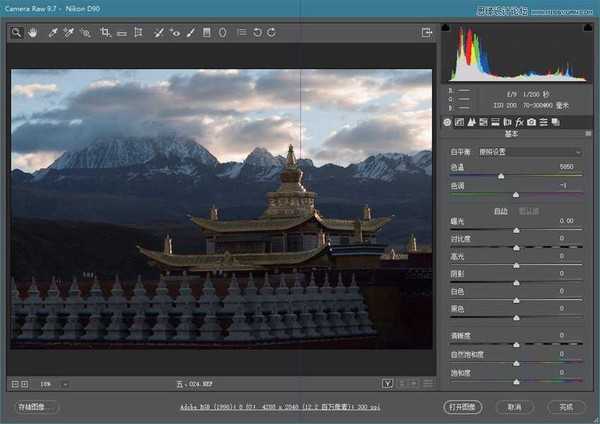Select the Adjustment Brush tool

click(190, 33)
